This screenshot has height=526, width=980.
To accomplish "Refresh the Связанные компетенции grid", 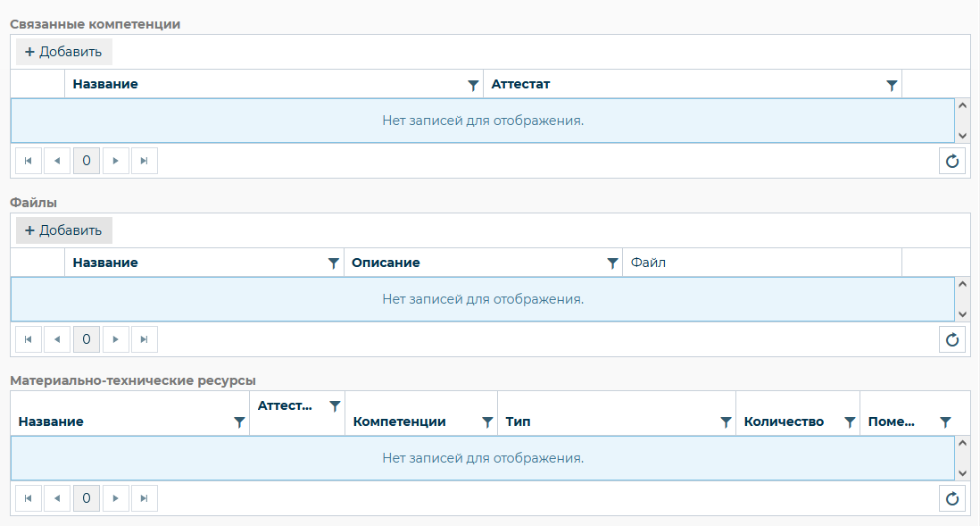I will point(952,161).
